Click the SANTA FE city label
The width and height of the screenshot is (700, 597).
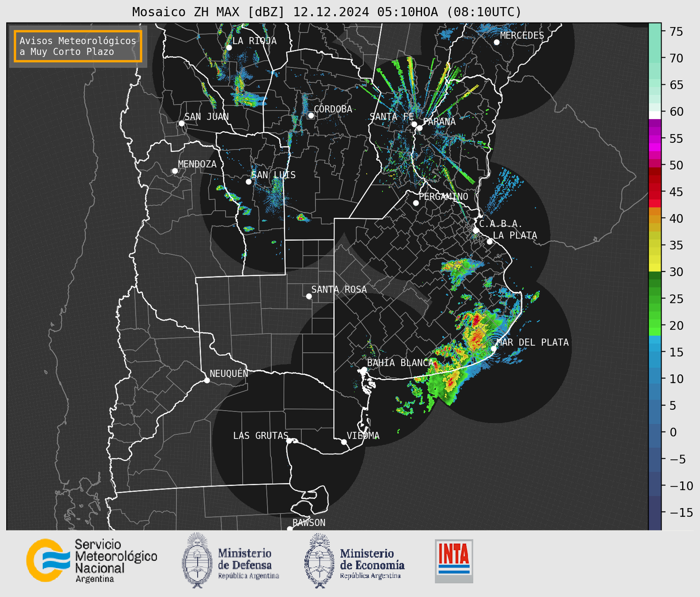tap(392, 117)
